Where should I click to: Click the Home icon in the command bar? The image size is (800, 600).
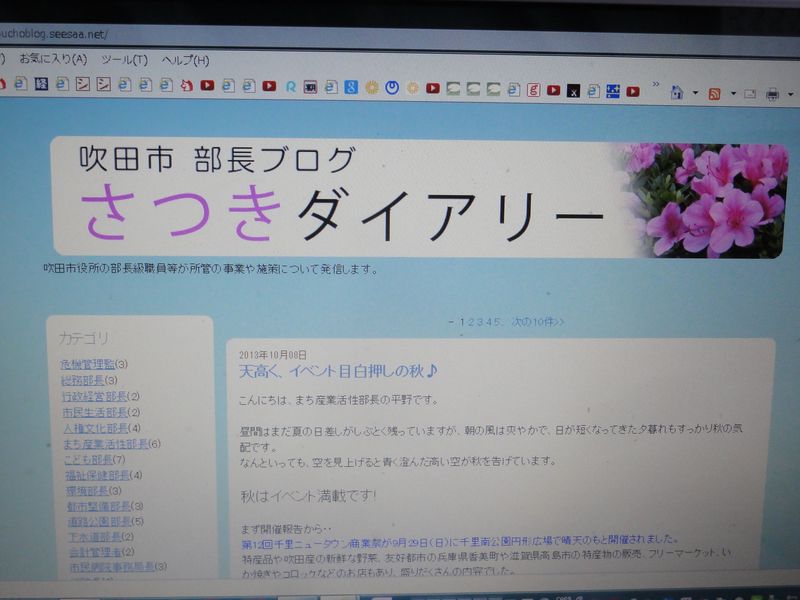[677, 93]
